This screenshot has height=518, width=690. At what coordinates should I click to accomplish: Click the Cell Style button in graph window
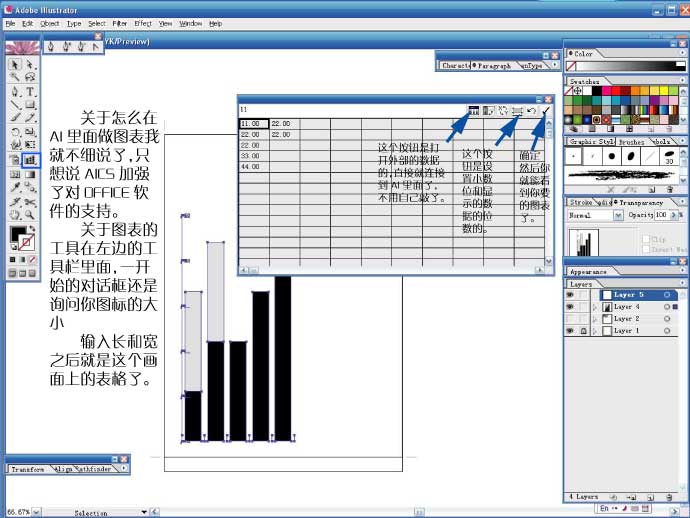[517, 110]
